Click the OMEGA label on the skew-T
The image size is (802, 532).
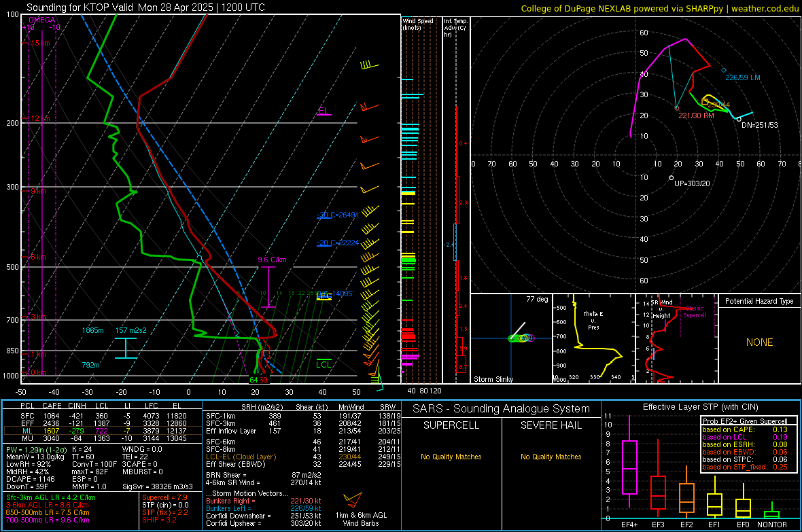[42, 20]
